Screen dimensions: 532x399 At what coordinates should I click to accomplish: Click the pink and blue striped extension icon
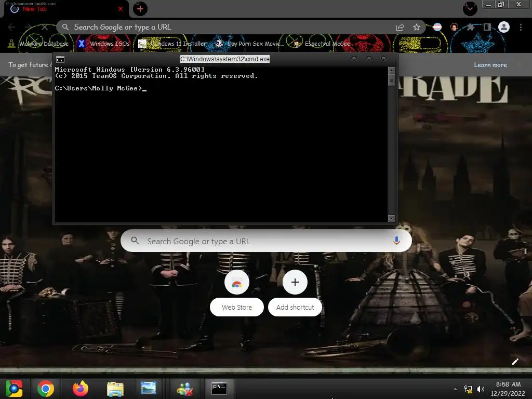coord(437,27)
